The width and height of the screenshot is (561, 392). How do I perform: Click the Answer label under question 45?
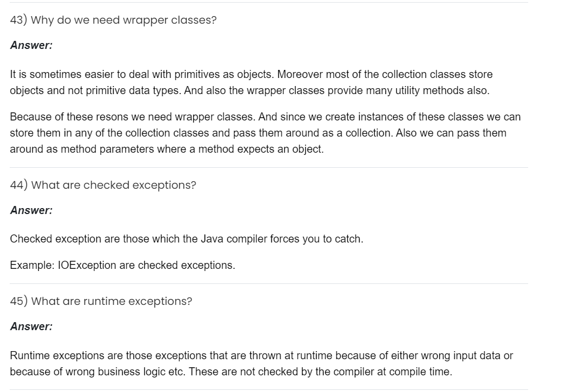(x=31, y=326)
